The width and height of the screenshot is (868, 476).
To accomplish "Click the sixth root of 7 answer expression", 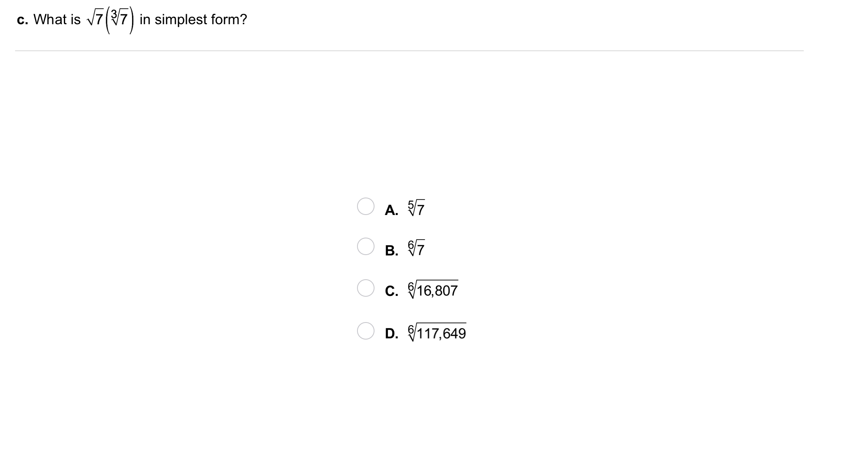I will point(416,249).
